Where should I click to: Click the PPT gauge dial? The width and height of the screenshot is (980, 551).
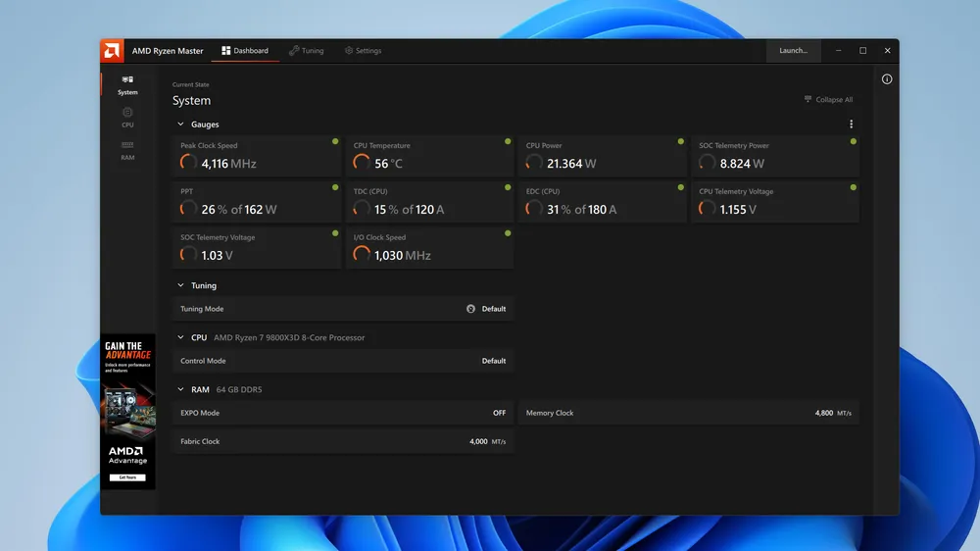tap(188, 209)
